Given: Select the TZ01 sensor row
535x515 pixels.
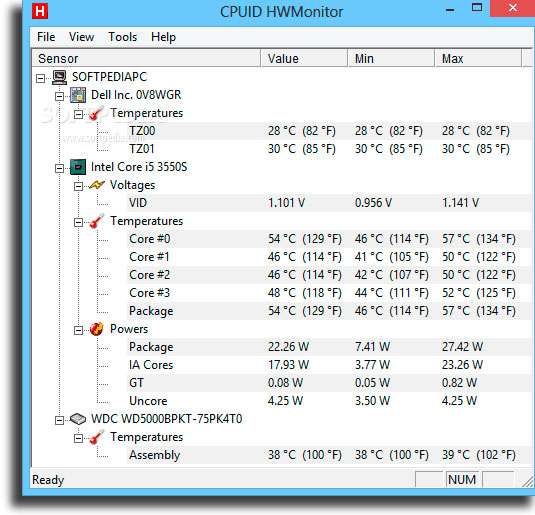Looking at the screenshot, I should [329, 149].
